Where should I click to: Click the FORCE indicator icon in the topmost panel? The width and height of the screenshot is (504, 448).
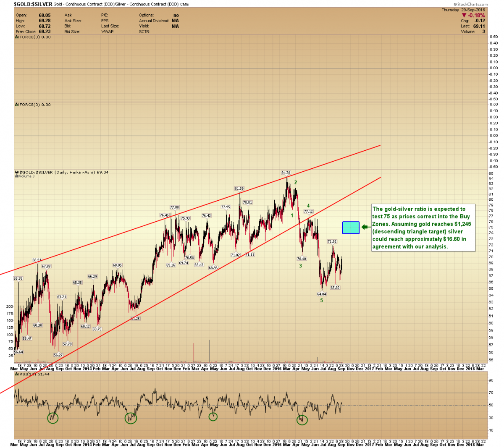pos(16,37)
